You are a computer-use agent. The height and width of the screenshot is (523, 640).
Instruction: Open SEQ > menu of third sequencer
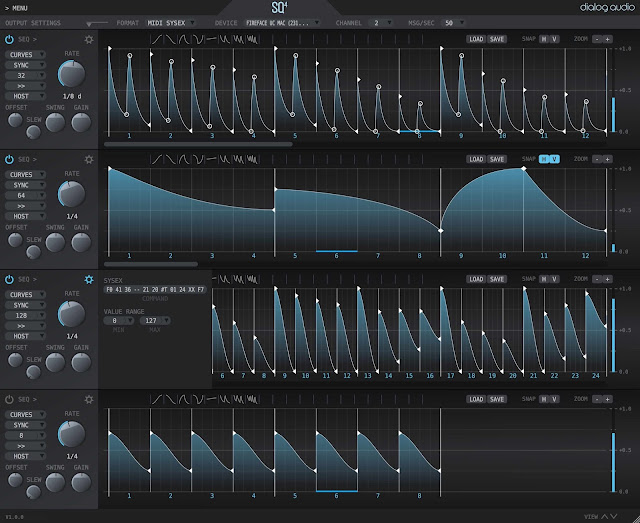click(27, 279)
